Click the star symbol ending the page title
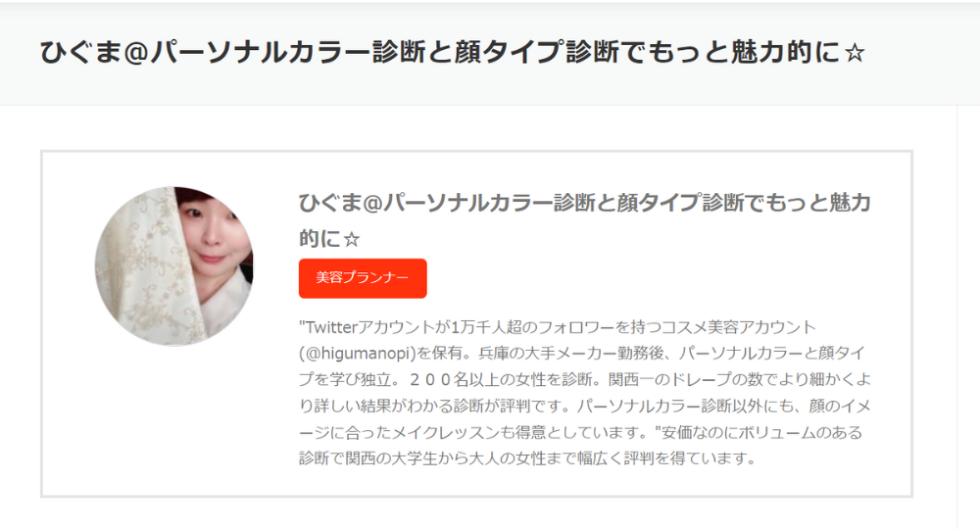 854,53
